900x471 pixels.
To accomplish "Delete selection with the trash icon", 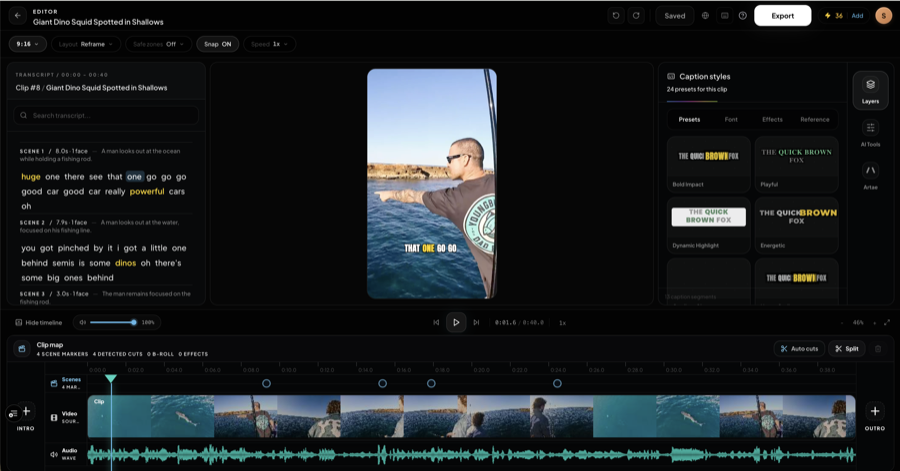I will [878, 348].
